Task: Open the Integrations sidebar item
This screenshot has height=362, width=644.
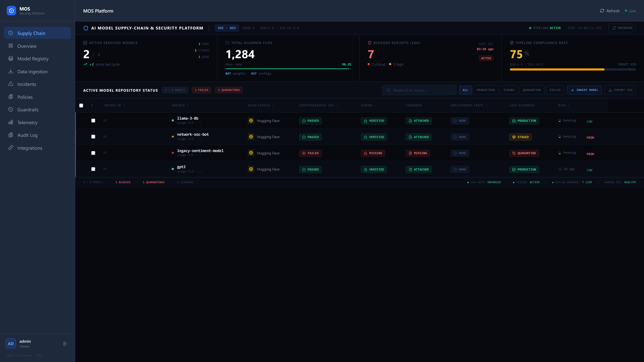Action: [x=37, y=148]
